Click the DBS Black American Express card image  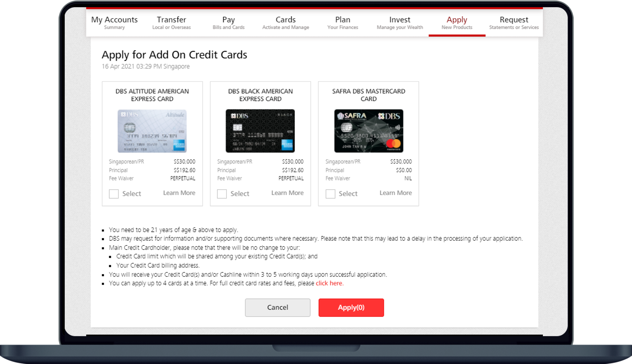pos(260,131)
